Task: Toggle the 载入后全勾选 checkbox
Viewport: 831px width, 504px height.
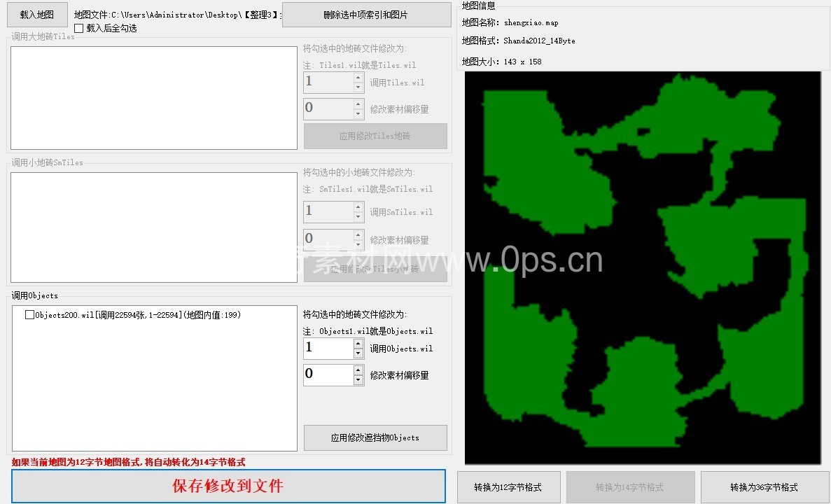Action: coord(78,29)
